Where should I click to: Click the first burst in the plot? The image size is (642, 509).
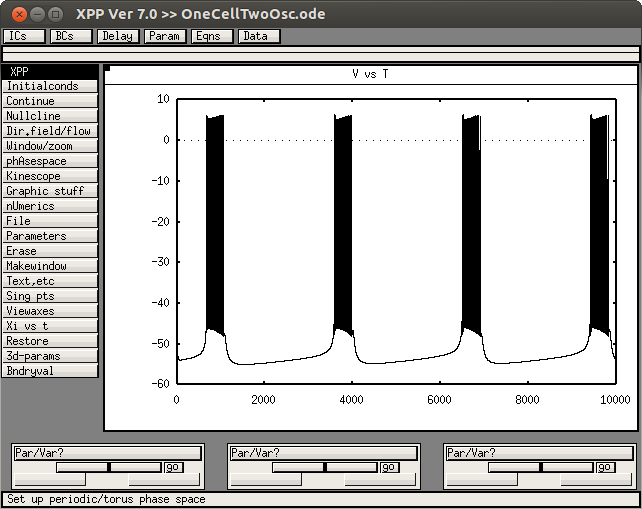click(215, 223)
